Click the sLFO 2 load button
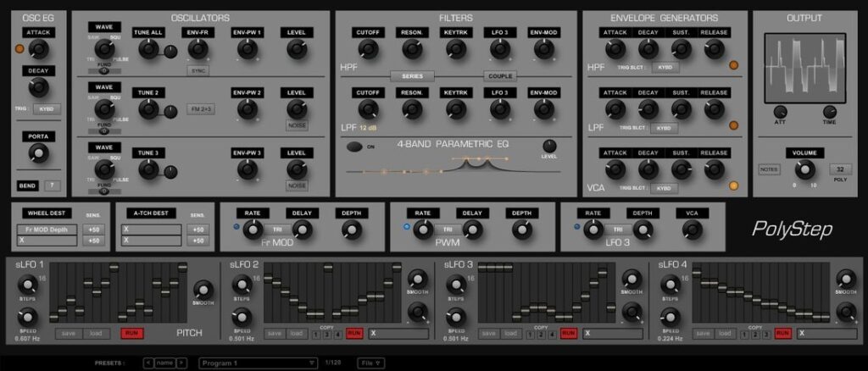Viewport: 868px width, 371px height. click(x=297, y=334)
